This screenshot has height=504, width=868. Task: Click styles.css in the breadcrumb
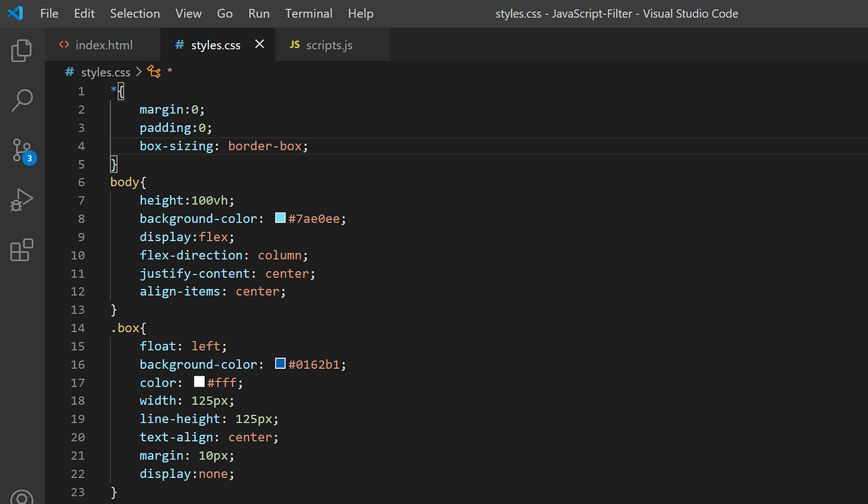point(106,73)
